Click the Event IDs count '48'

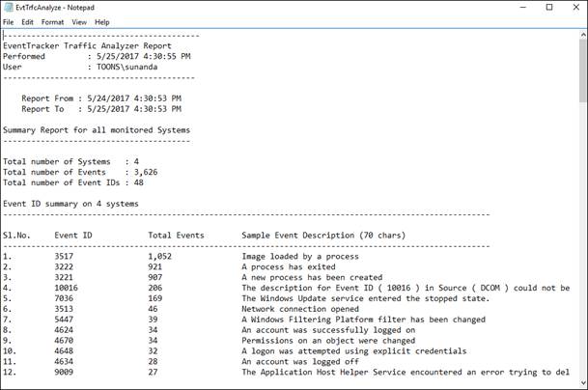(138, 182)
